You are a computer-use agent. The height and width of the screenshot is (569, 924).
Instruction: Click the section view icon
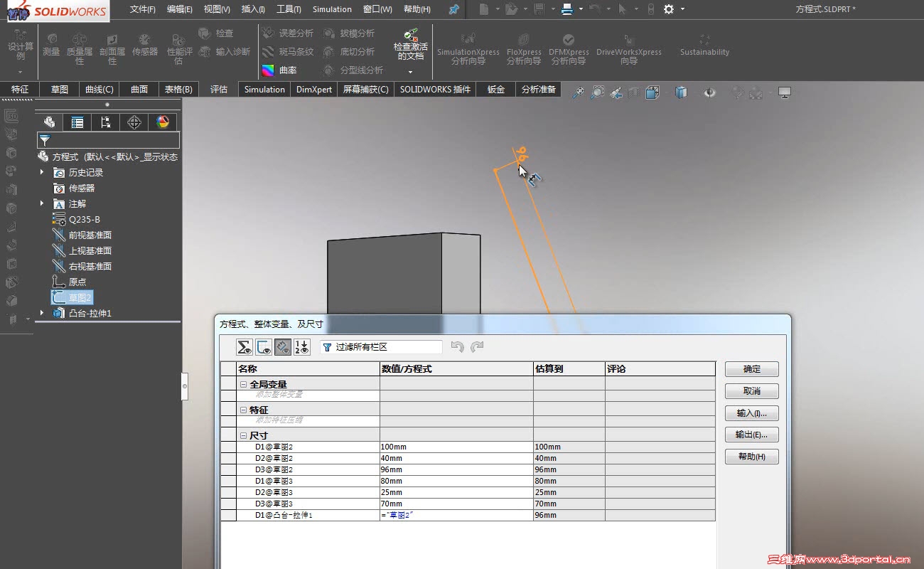633,92
